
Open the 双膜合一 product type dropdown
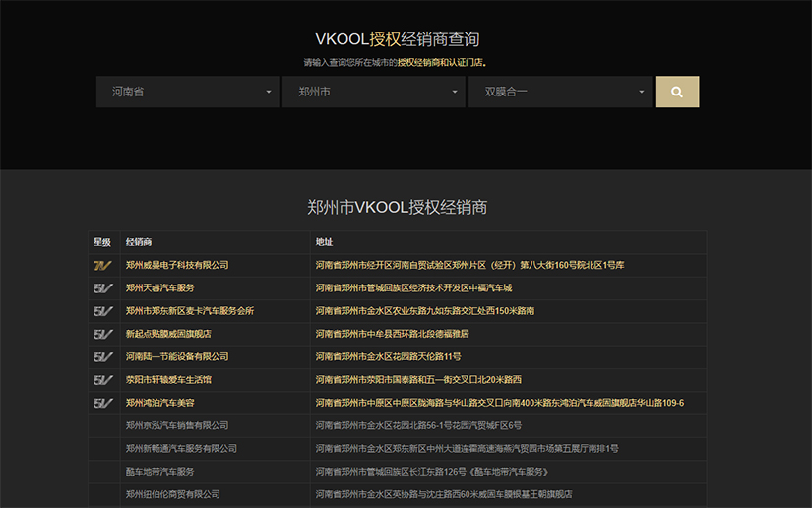[x=559, y=92]
